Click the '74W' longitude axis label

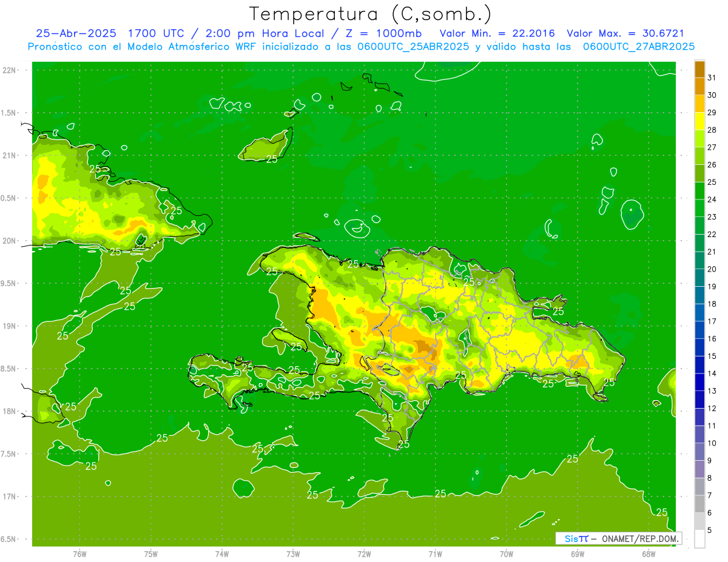coord(222,554)
